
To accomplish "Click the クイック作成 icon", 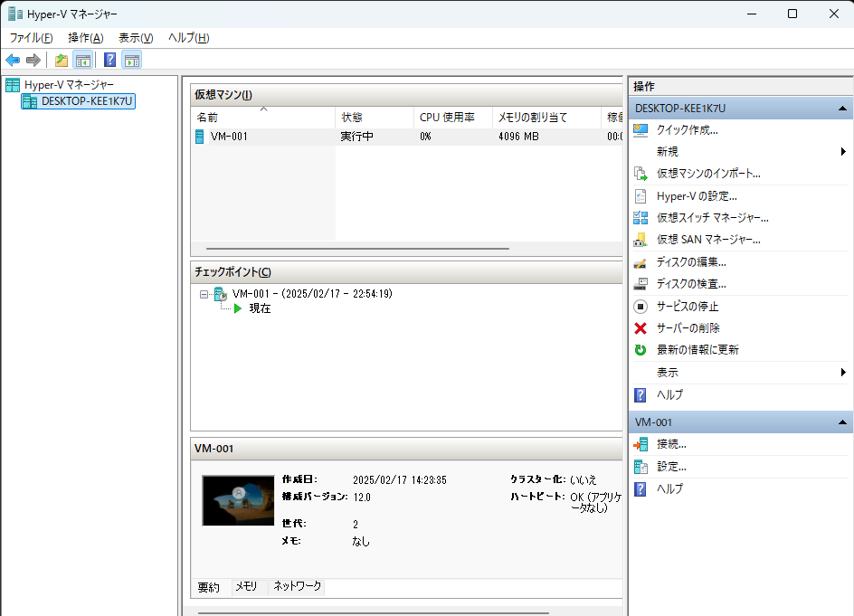I will pos(640,130).
